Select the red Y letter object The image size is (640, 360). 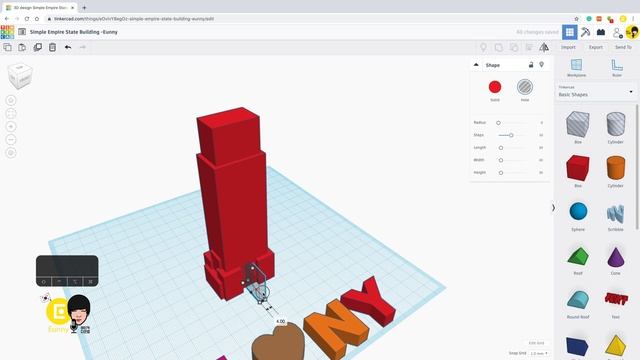pyautogui.click(x=369, y=302)
